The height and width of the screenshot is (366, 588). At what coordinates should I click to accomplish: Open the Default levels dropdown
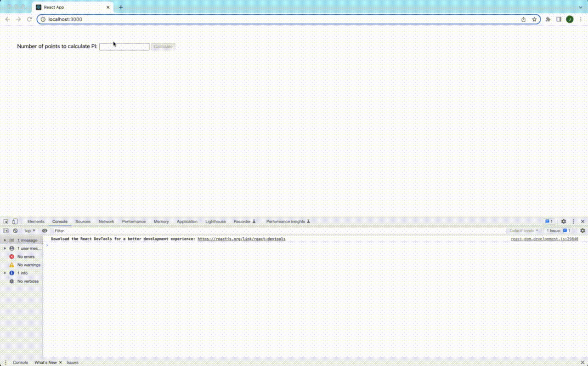click(524, 231)
